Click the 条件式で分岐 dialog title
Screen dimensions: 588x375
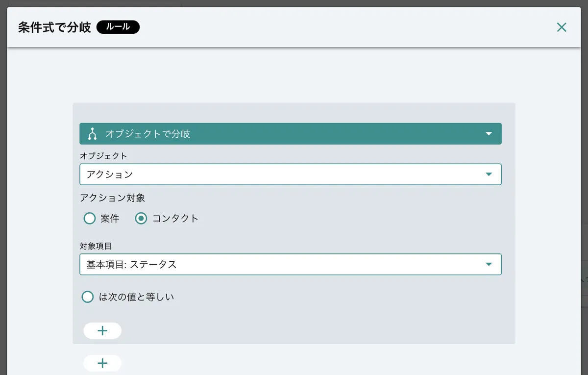[x=54, y=27]
